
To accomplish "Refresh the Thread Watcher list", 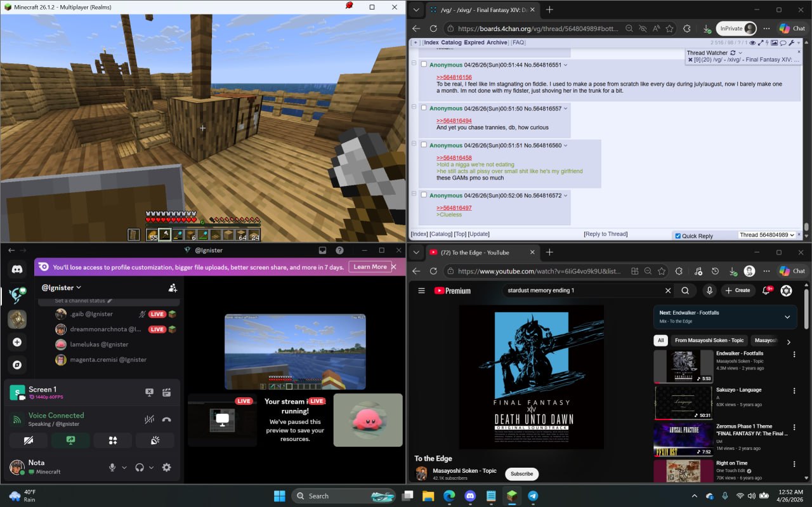I will pyautogui.click(x=733, y=53).
